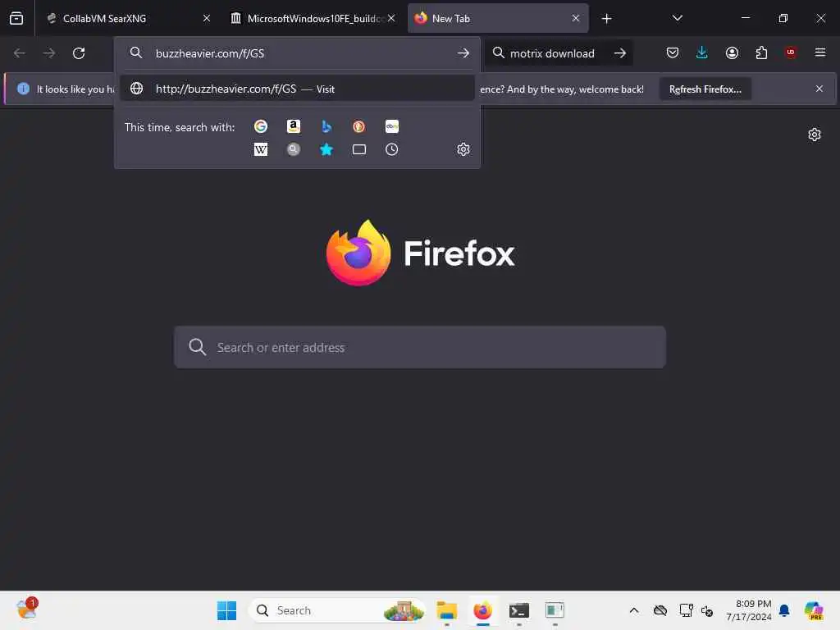Screen dimensions: 840x630
Task: Submit the motrix download search arrow
Action: [x=620, y=53]
